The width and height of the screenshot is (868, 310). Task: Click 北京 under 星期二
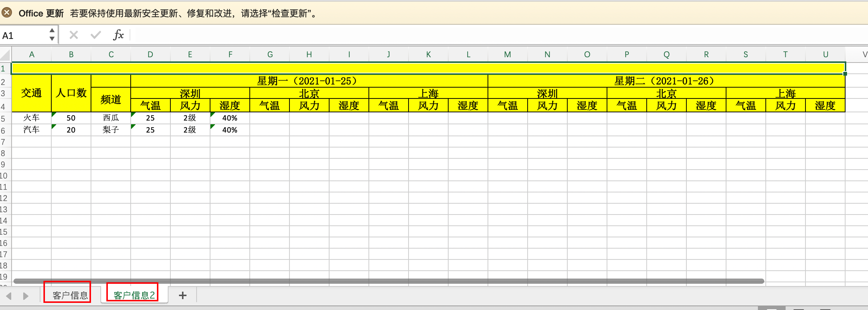click(x=667, y=93)
